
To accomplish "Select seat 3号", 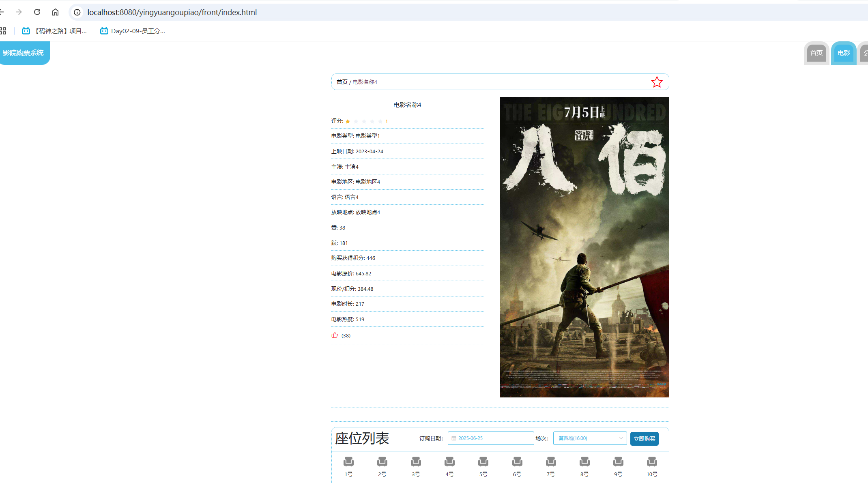I will pyautogui.click(x=416, y=466).
